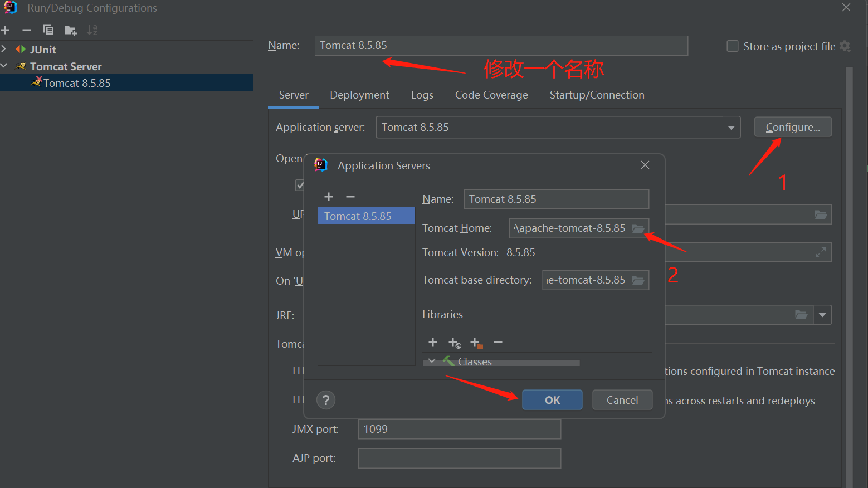
Task: Add new run configuration with plus icon
Action: (x=6, y=30)
